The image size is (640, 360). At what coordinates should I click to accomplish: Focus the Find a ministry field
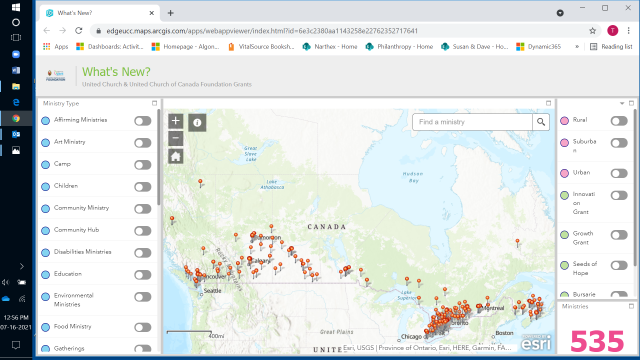tap(472, 122)
